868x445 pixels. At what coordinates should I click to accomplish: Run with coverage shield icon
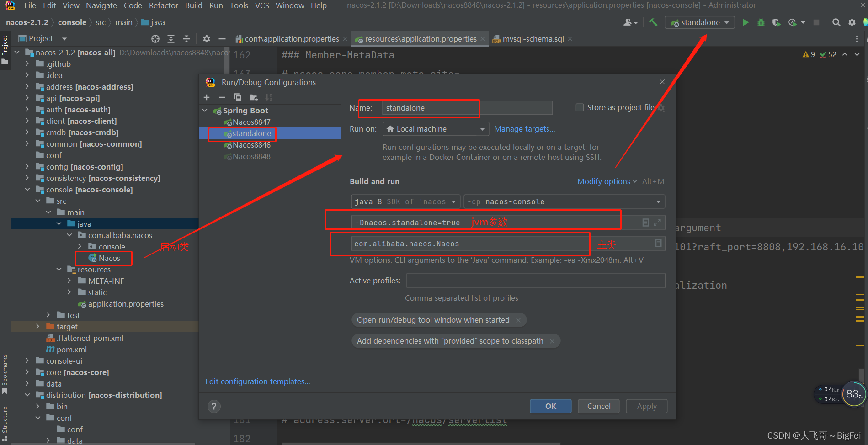776,22
